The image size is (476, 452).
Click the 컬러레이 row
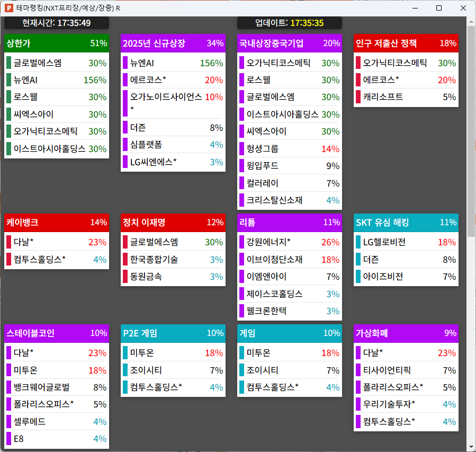(x=290, y=183)
